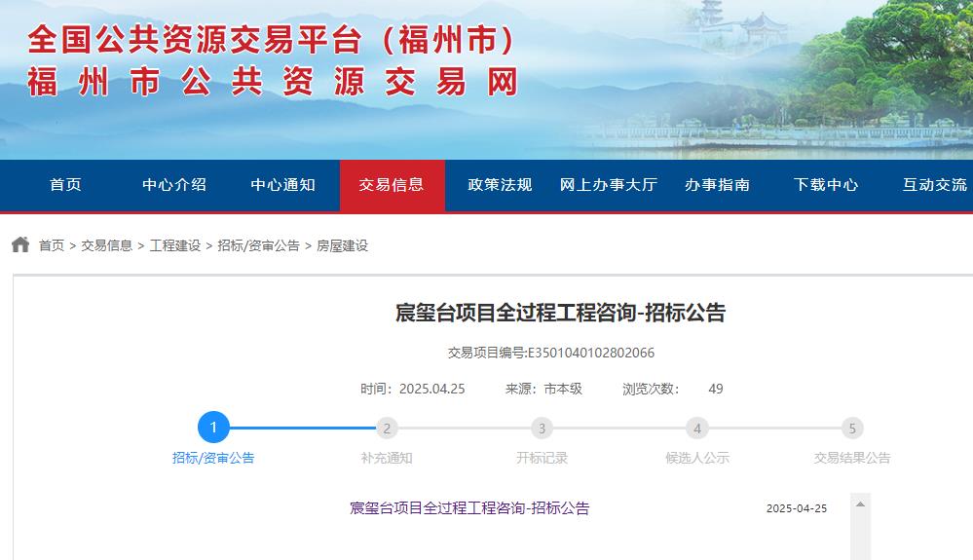Click the 交易结果公告 step label
The height and width of the screenshot is (560, 973).
coord(852,458)
